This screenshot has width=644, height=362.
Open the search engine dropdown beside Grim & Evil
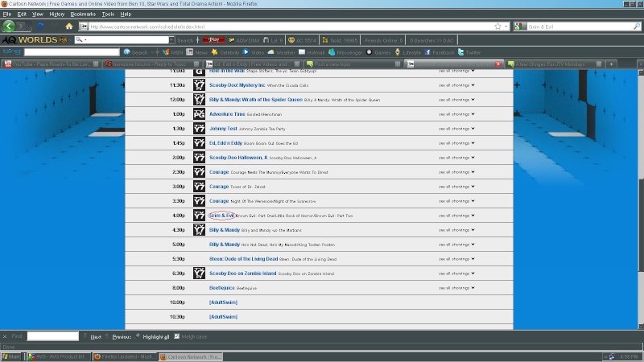point(519,27)
